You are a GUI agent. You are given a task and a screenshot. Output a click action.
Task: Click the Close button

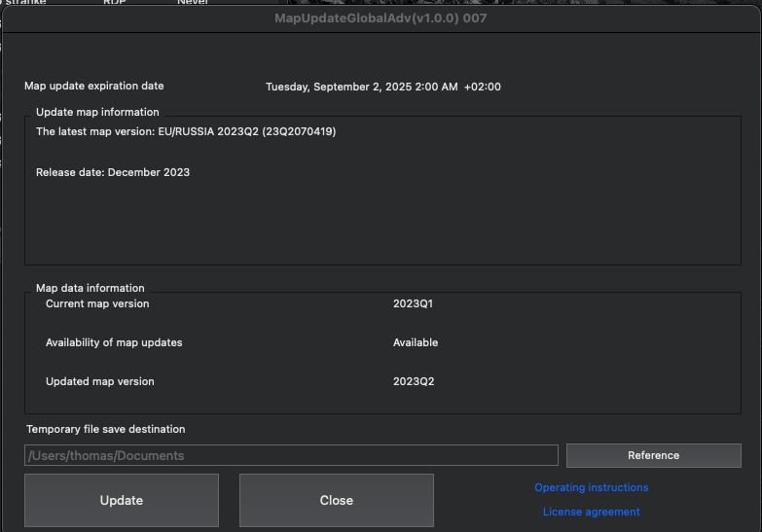click(337, 500)
